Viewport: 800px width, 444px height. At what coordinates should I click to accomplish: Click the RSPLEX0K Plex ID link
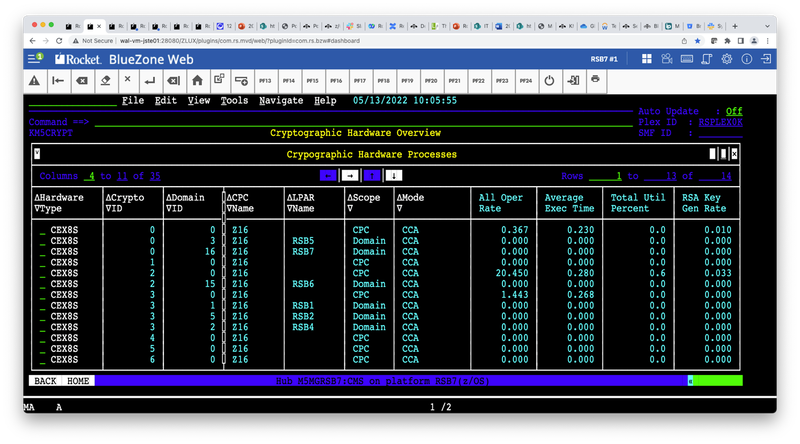coord(720,122)
